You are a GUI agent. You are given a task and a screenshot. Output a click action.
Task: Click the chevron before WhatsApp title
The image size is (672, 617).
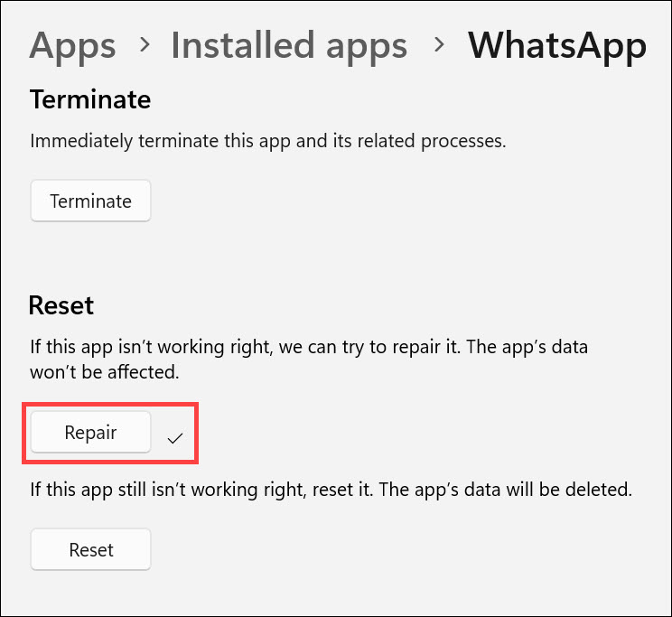[439, 46]
